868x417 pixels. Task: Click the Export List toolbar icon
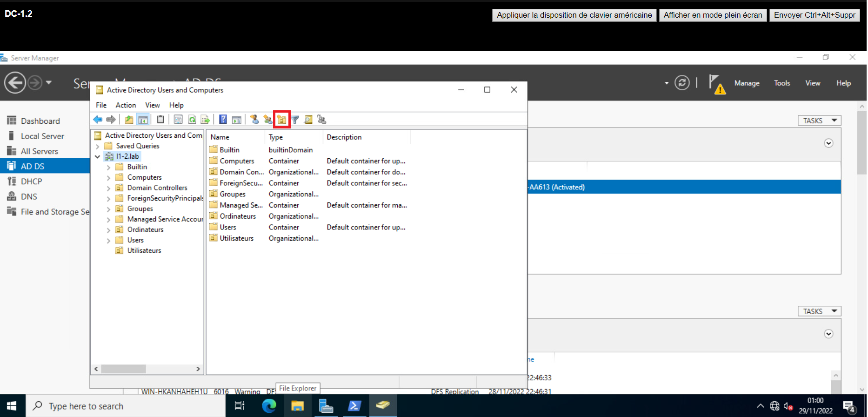205,120
